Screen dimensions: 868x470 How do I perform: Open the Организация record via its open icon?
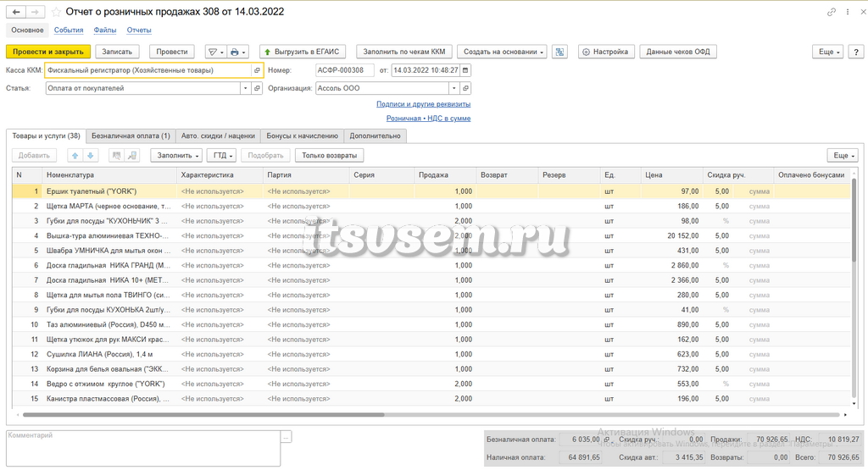pyautogui.click(x=465, y=88)
